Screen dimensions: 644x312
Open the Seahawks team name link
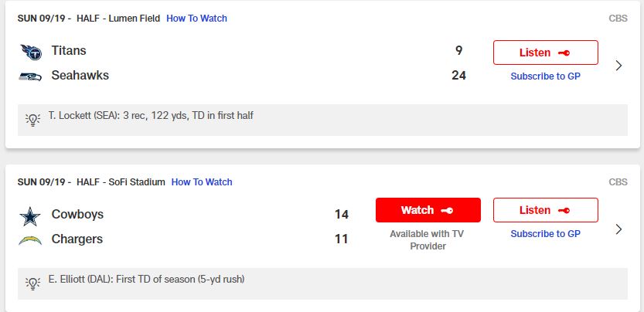(80, 76)
